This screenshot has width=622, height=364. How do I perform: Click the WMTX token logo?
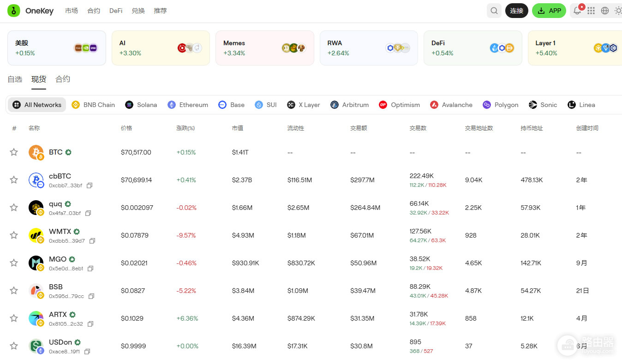(x=36, y=235)
